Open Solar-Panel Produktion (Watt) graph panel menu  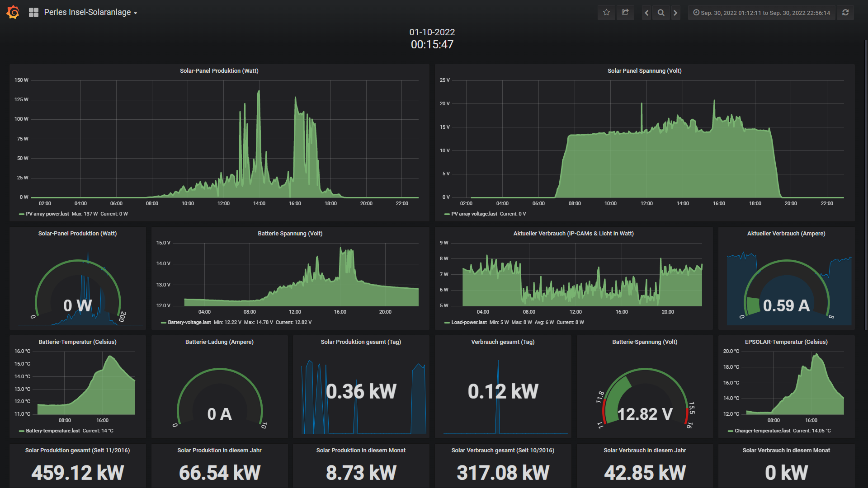click(219, 71)
